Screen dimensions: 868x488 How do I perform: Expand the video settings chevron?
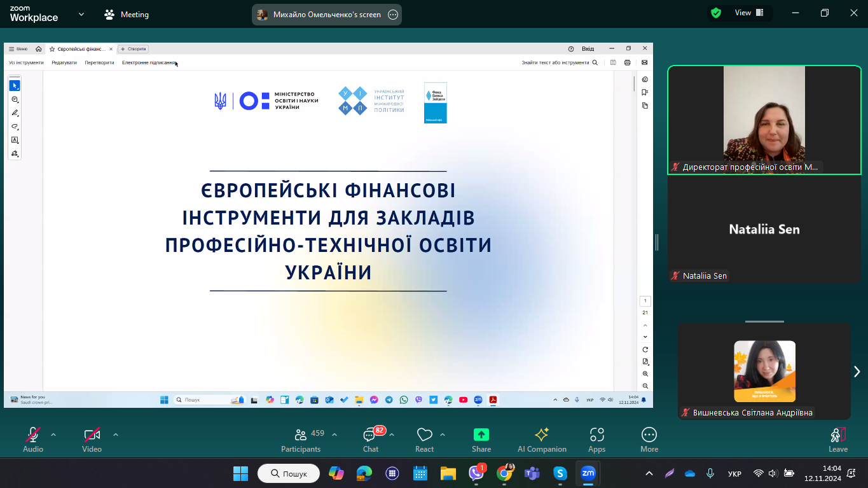pos(116,435)
